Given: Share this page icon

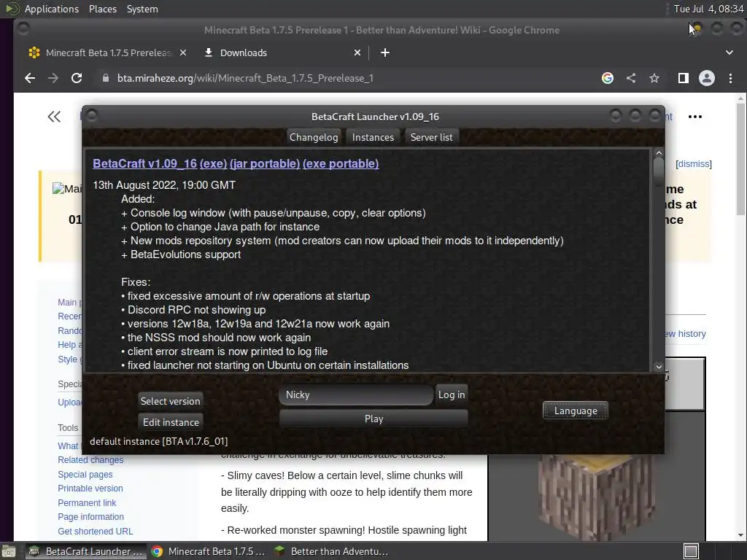Looking at the screenshot, I should pyautogui.click(x=631, y=78).
